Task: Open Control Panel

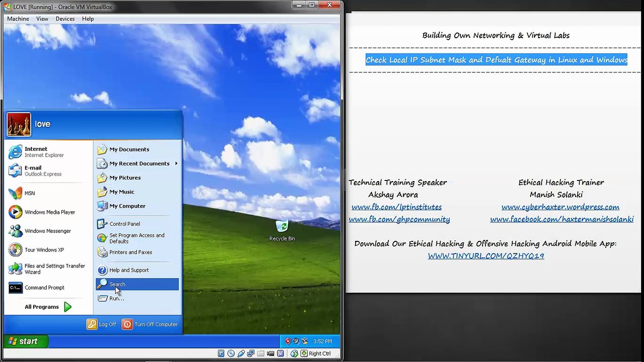Action: (137, 224)
